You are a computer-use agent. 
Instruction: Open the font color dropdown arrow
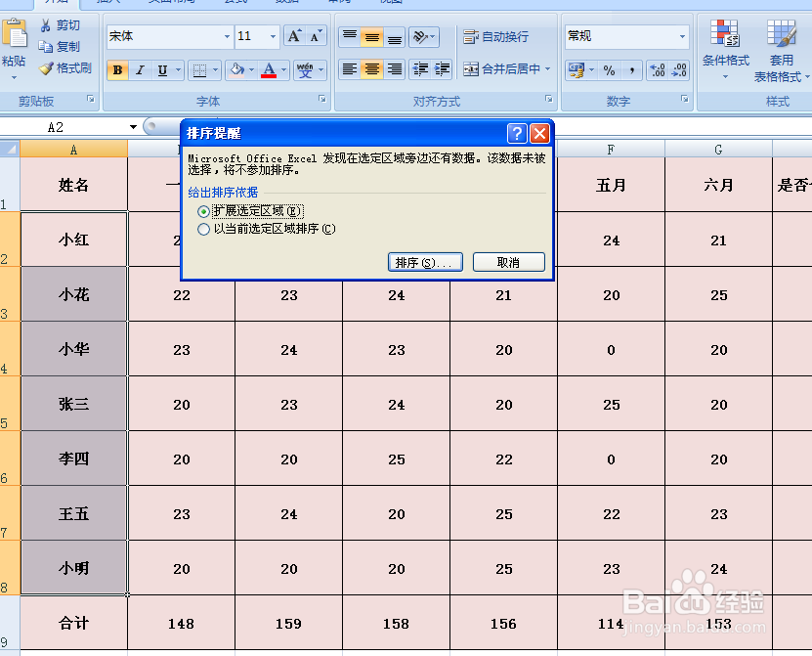283,70
